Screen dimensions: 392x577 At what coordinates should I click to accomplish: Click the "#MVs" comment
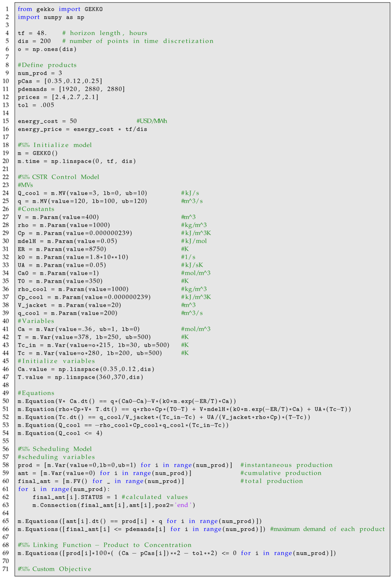(26, 185)
